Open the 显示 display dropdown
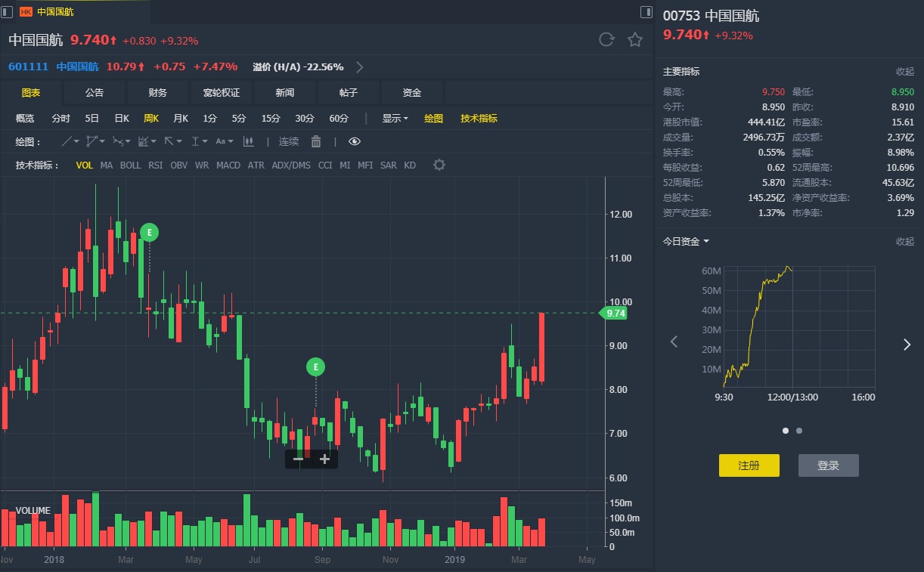Viewport: 924px width, 572px height. click(395, 118)
